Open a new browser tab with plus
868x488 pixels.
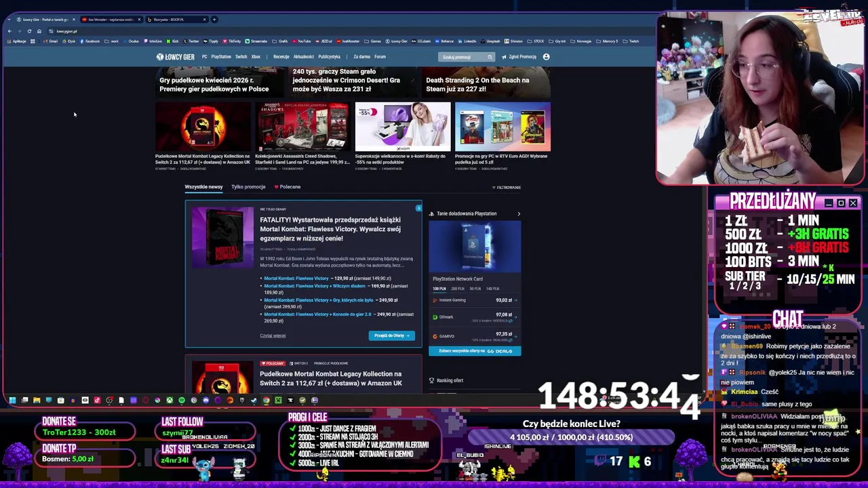(214, 19)
